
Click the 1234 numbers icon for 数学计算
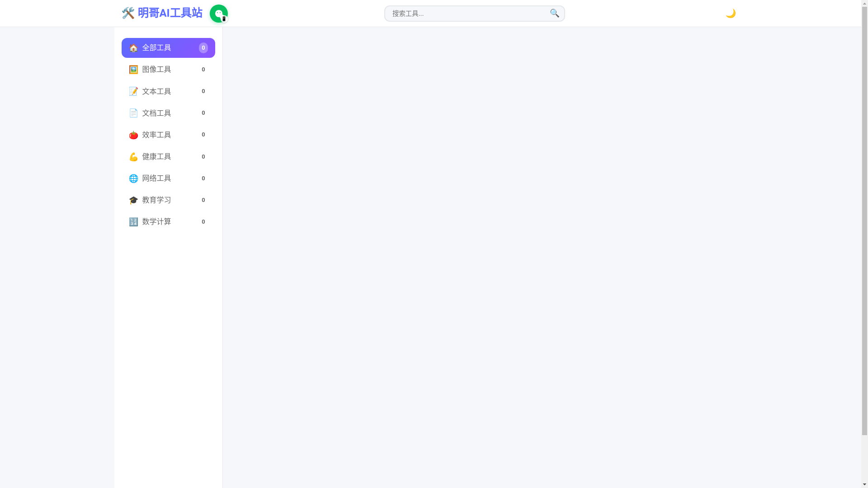[133, 222]
